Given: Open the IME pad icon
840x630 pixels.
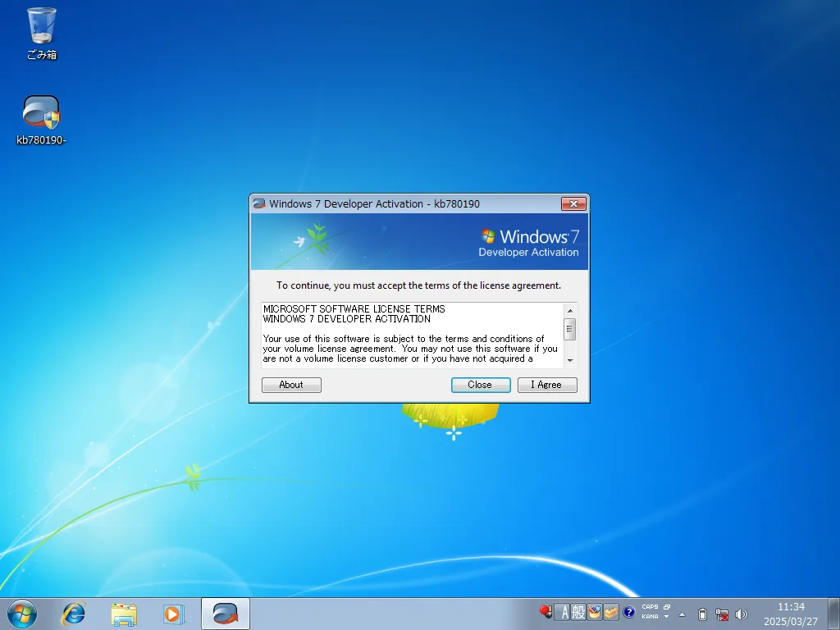Looking at the screenshot, I should click(595, 612).
